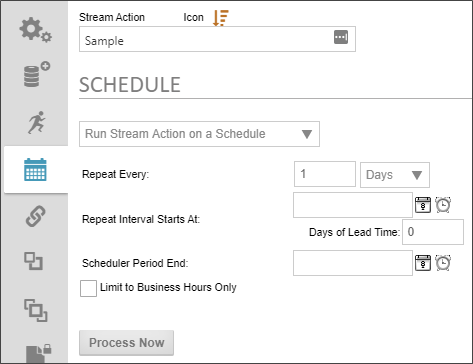This screenshot has height=364, width=473.
Task: Click the Process Now button
Action: pyautogui.click(x=126, y=343)
